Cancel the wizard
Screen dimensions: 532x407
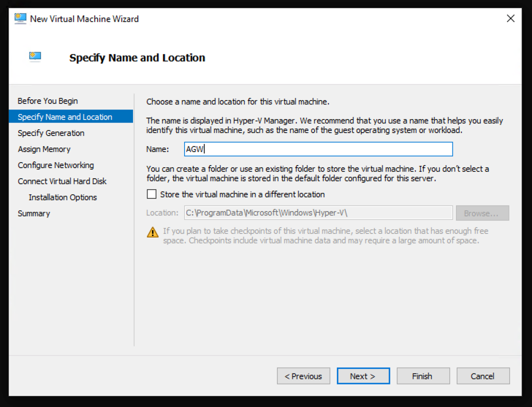coord(482,376)
